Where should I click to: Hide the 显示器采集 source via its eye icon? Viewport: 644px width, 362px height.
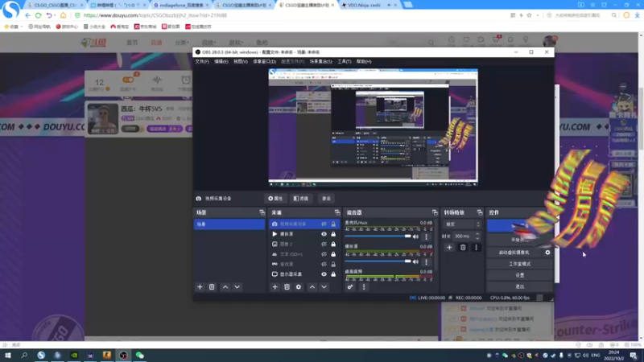[324, 274]
